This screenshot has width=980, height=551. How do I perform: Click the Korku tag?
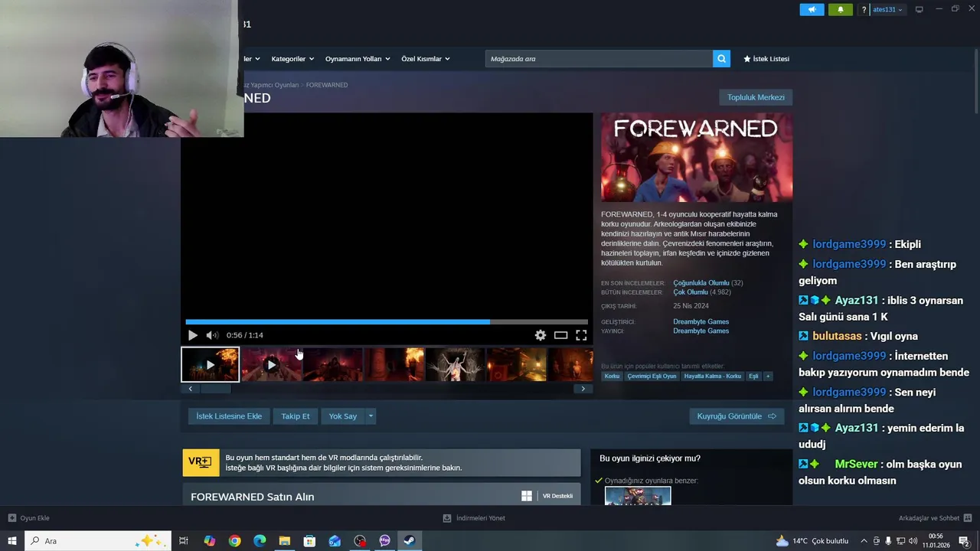(612, 377)
